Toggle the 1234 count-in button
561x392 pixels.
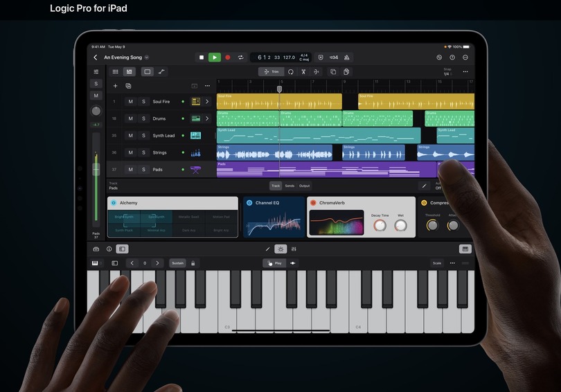pos(334,57)
